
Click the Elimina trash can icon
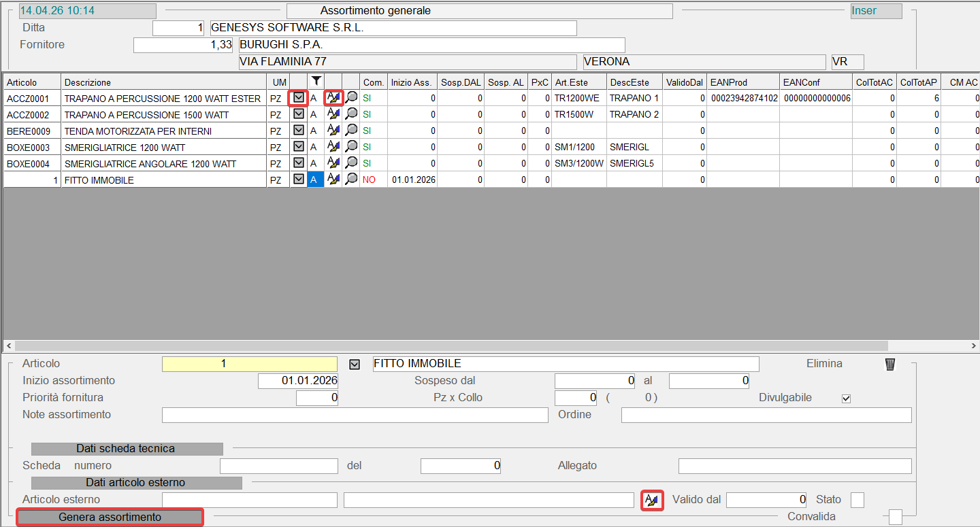(x=889, y=364)
